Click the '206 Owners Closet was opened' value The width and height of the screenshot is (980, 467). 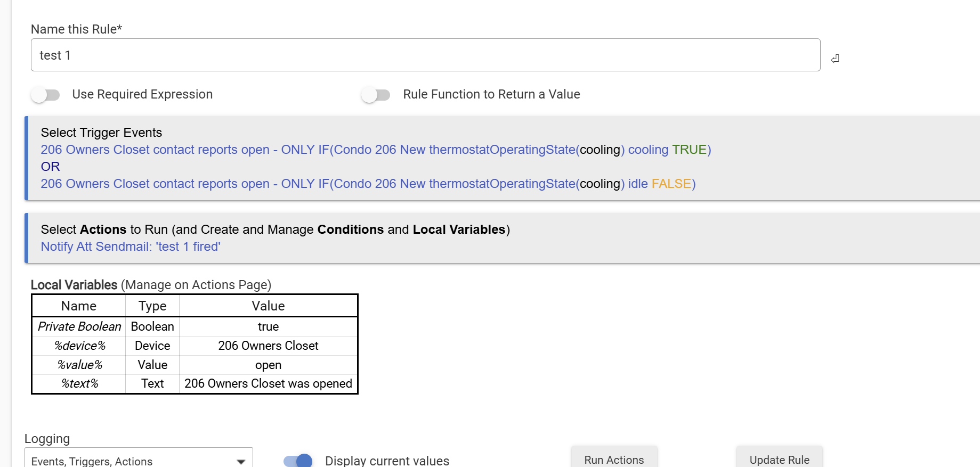coord(268,383)
